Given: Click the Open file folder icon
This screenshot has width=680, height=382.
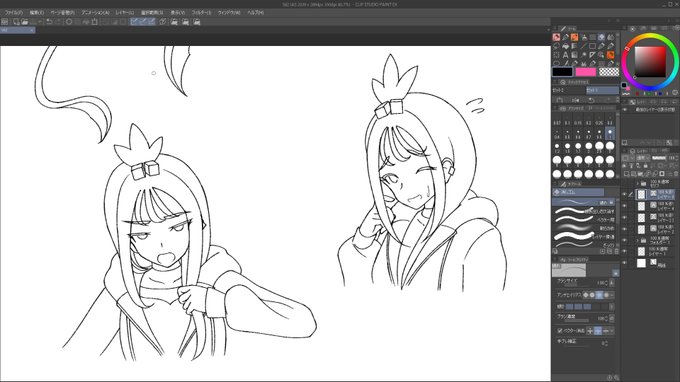Looking at the screenshot, I should tap(25, 22).
